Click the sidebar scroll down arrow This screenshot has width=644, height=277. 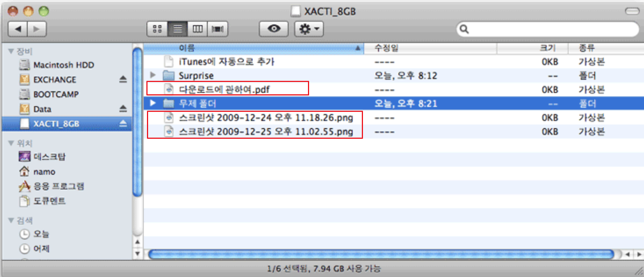pyautogui.click(x=138, y=253)
